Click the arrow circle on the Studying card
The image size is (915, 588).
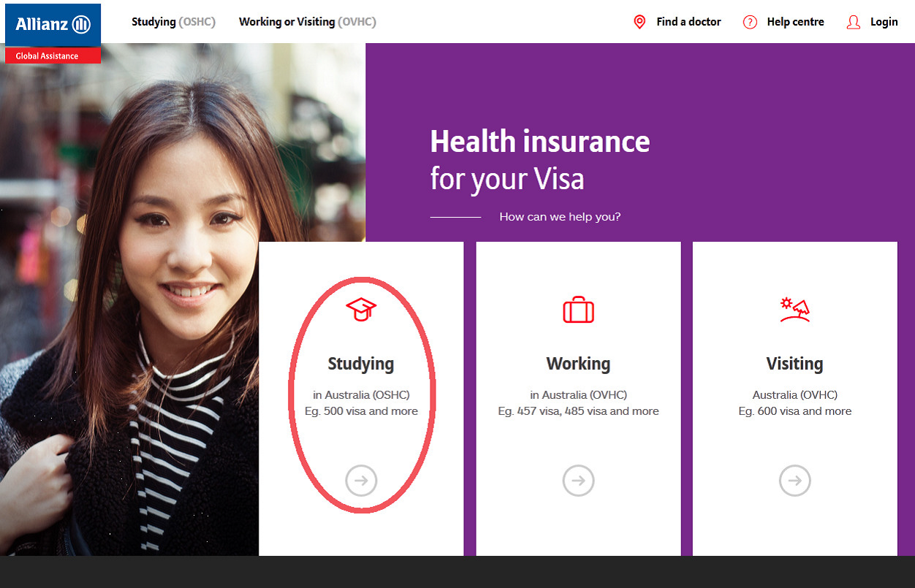click(x=361, y=481)
